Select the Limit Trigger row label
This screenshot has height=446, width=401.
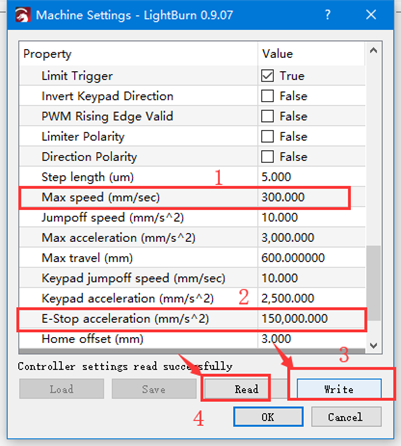77,76
